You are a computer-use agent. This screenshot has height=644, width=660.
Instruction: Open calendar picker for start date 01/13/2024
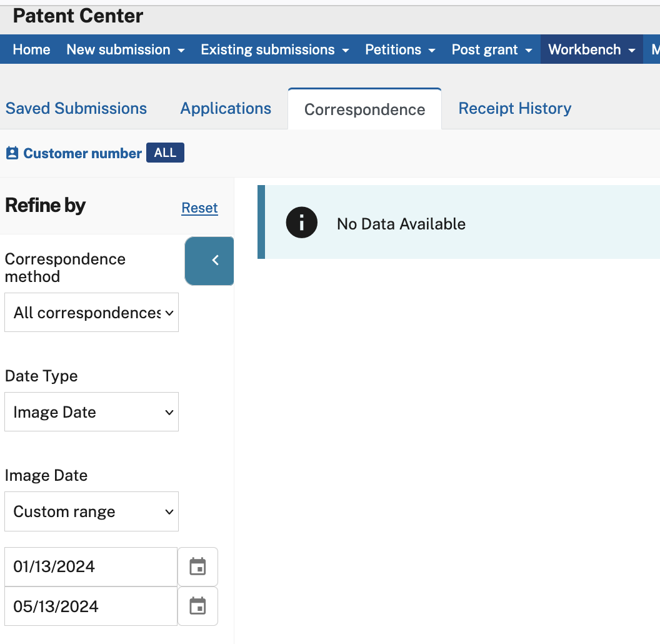pos(198,566)
